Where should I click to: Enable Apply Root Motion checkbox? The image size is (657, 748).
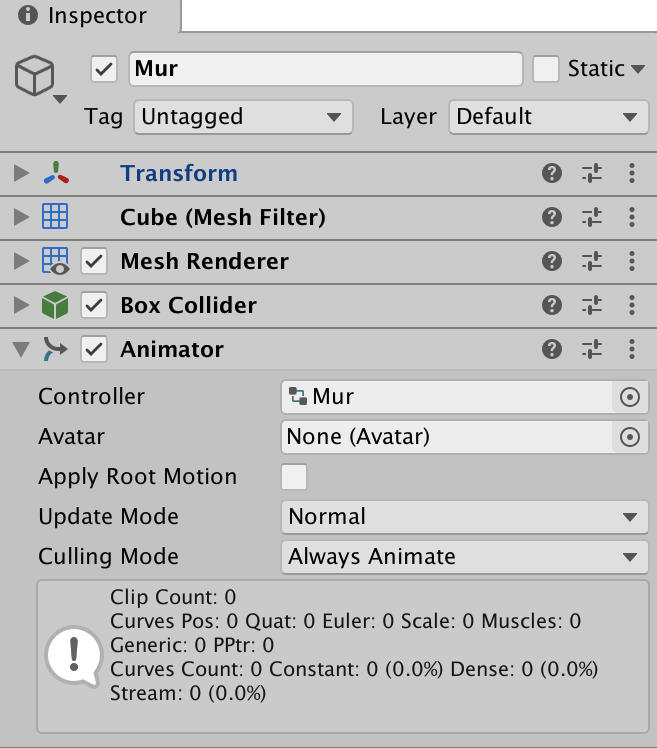tap(294, 477)
